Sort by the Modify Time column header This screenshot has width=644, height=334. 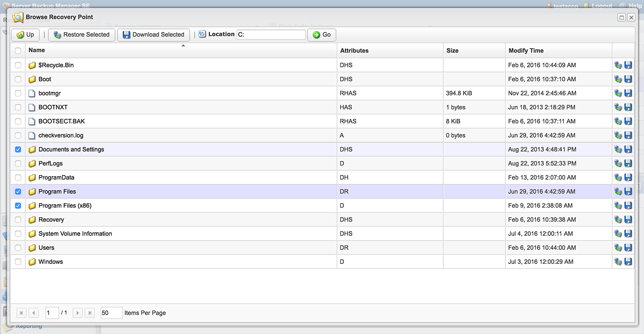tap(526, 51)
